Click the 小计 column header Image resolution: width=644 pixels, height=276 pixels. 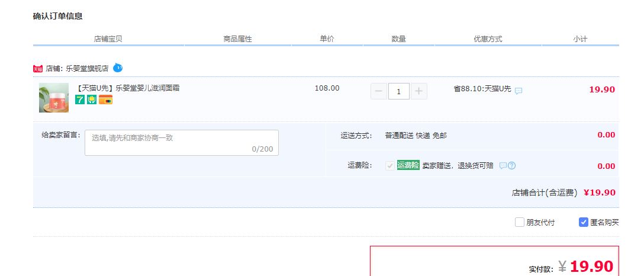click(x=580, y=39)
